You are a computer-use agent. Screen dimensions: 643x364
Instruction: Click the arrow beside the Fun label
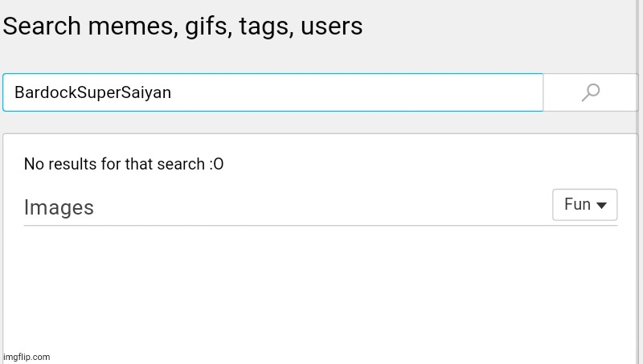pyautogui.click(x=601, y=206)
